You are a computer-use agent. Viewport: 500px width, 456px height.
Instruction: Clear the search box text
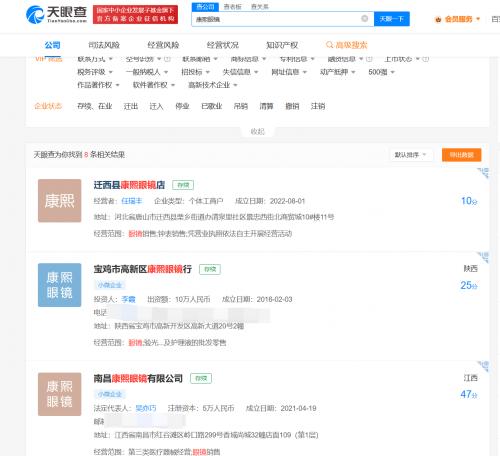tap(365, 19)
